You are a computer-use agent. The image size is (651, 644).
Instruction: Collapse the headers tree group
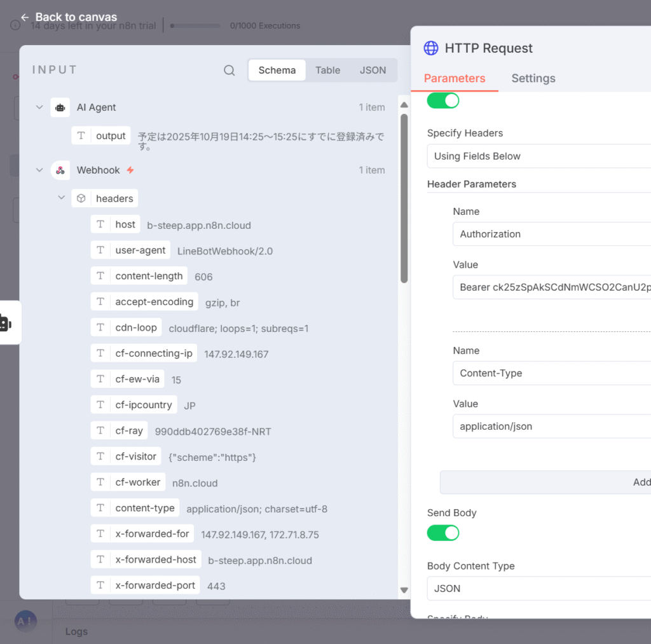pos(62,198)
